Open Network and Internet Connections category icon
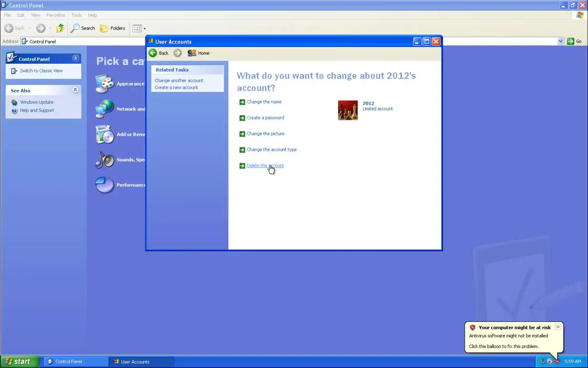 (105, 109)
